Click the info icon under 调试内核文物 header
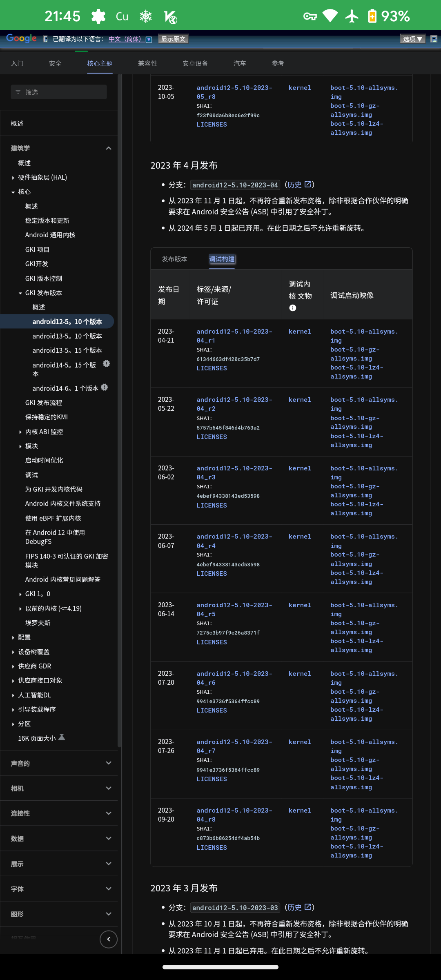Viewport: 441px width, 980px height. [x=292, y=308]
